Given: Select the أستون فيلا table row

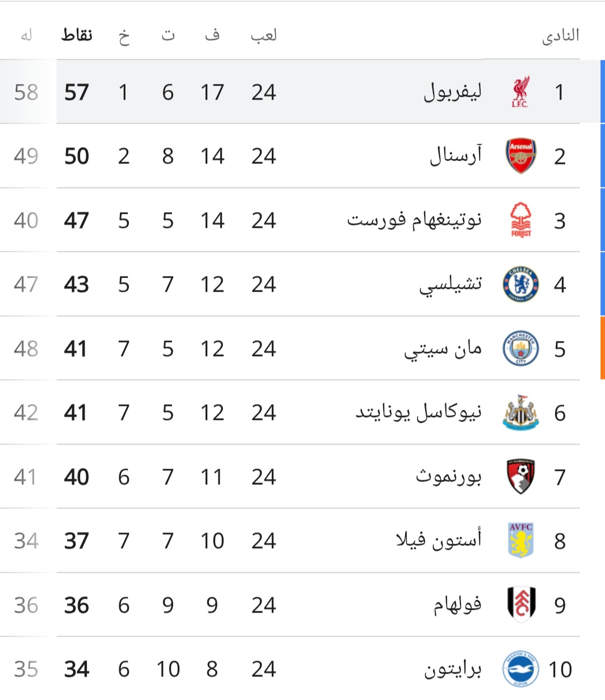Looking at the screenshot, I should point(290,540).
